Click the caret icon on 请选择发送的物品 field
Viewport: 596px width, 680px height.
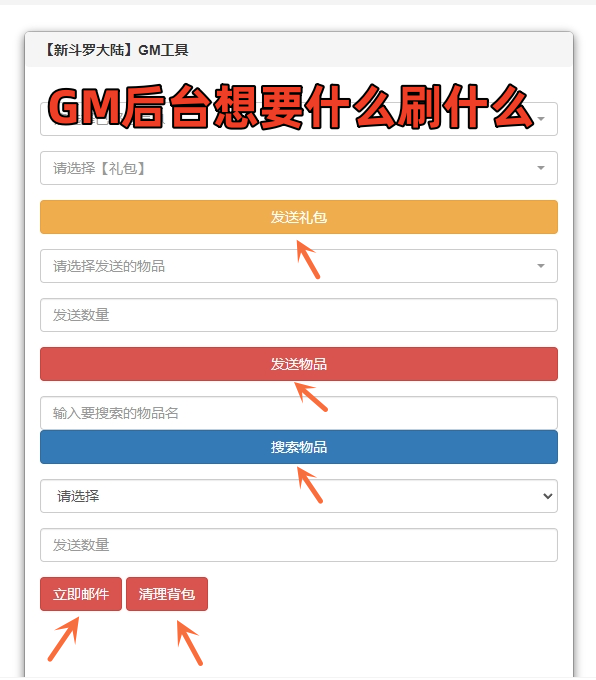(x=540, y=266)
